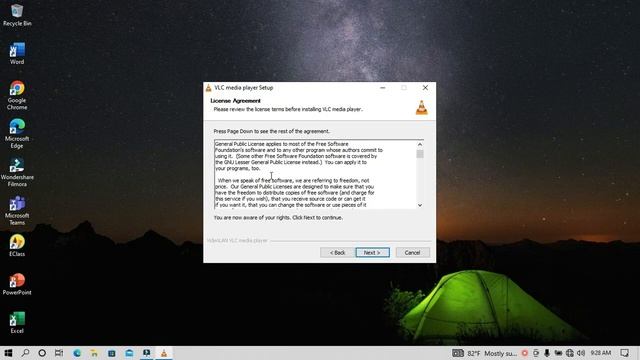The image size is (640, 360).
Task: Launch Microsoft Edge from the taskbar
Action: pos(77,353)
